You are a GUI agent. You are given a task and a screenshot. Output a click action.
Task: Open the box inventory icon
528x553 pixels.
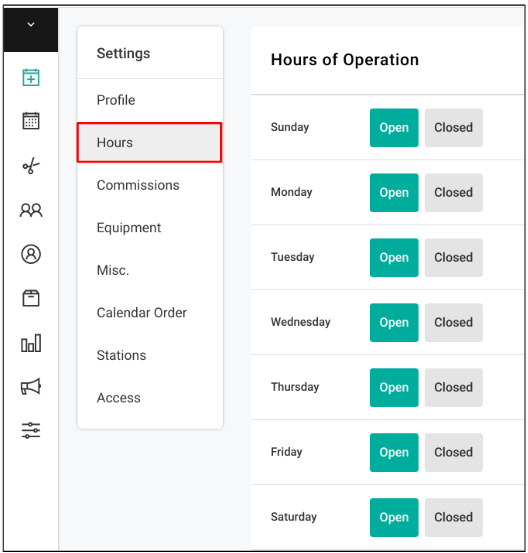tap(31, 298)
